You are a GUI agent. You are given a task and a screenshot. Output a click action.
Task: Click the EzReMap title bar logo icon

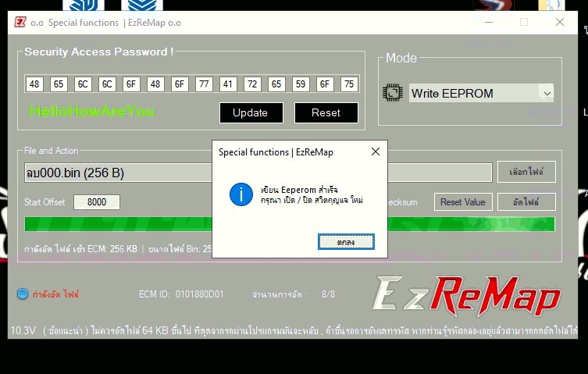click(x=20, y=22)
